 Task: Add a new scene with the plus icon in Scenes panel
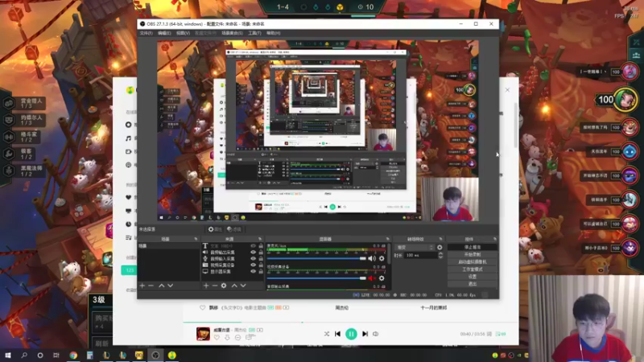coord(142,286)
